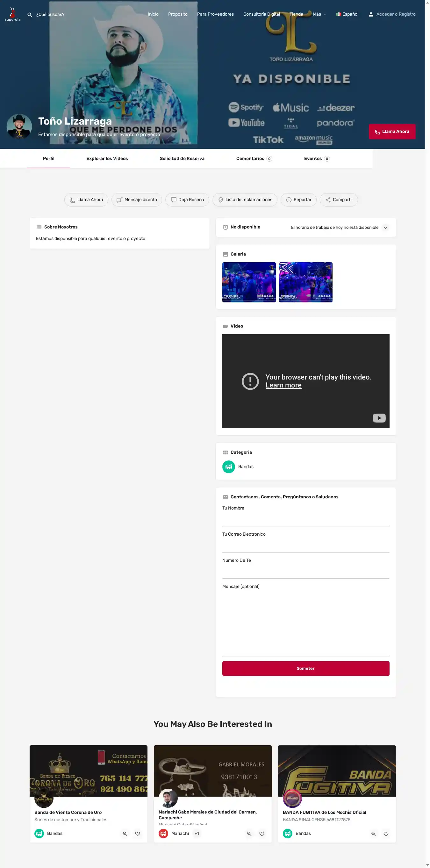The width and height of the screenshot is (430, 868).
Task: Click the Bandas category drum icon
Action: tap(229, 467)
